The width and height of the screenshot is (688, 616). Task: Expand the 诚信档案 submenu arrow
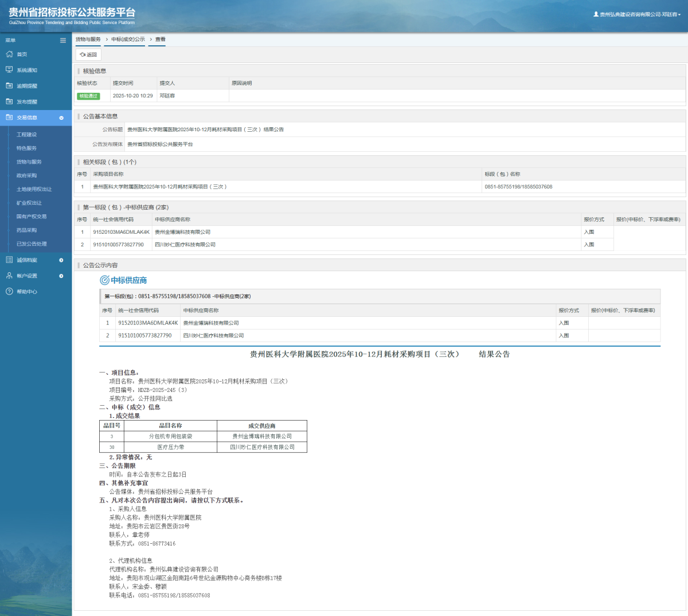click(61, 260)
